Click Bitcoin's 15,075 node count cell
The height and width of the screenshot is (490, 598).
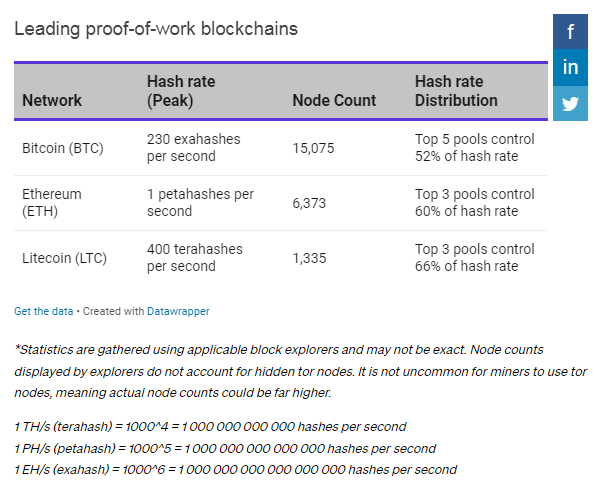[313, 148]
